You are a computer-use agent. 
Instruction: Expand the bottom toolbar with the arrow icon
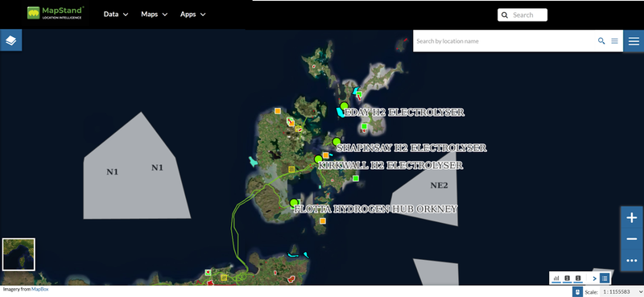594,278
